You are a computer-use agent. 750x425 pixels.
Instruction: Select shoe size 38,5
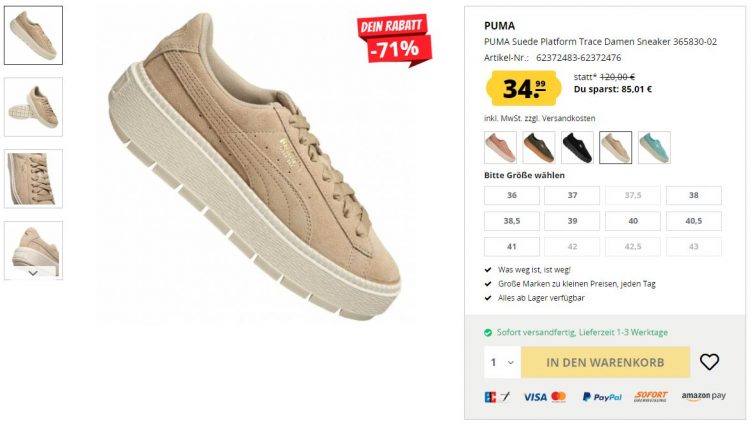tap(512, 221)
